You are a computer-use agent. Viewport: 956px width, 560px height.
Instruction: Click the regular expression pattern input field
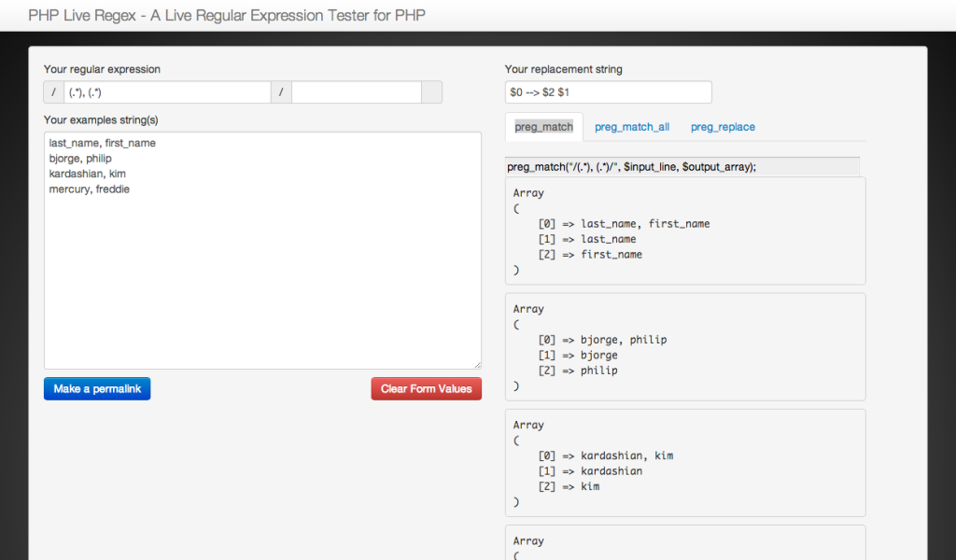pyautogui.click(x=167, y=92)
